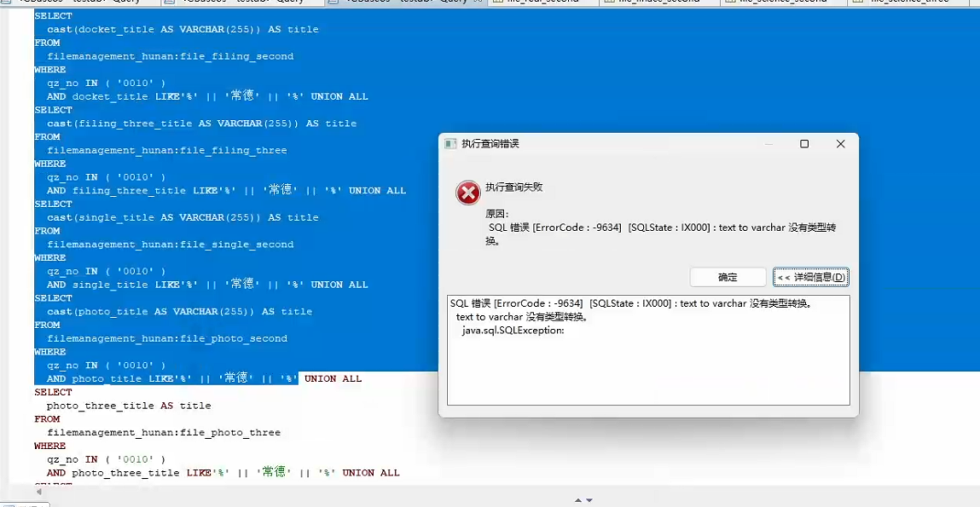Minimize the 执行查询错误 dialog window
Viewport: 980px width, 507px height.
coord(768,144)
